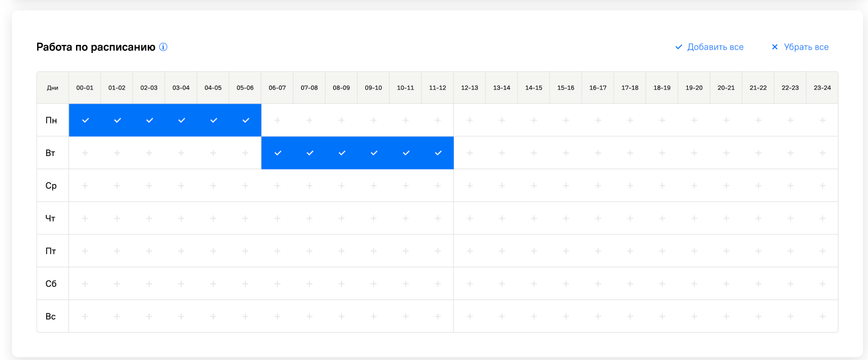This screenshot has height=360, width=868.
Task: Uncheck Tuesday 09-10 time slot
Action: coord(374,153)
